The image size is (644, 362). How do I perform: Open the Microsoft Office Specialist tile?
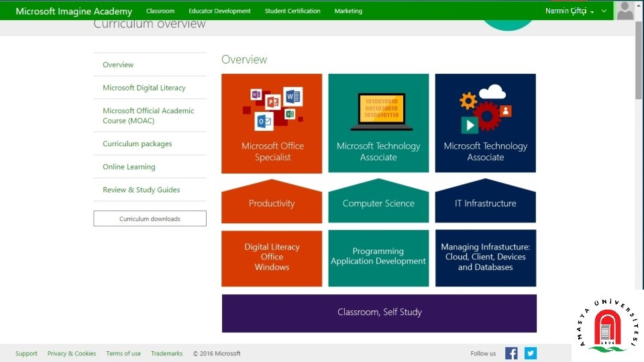click(272, 123)
